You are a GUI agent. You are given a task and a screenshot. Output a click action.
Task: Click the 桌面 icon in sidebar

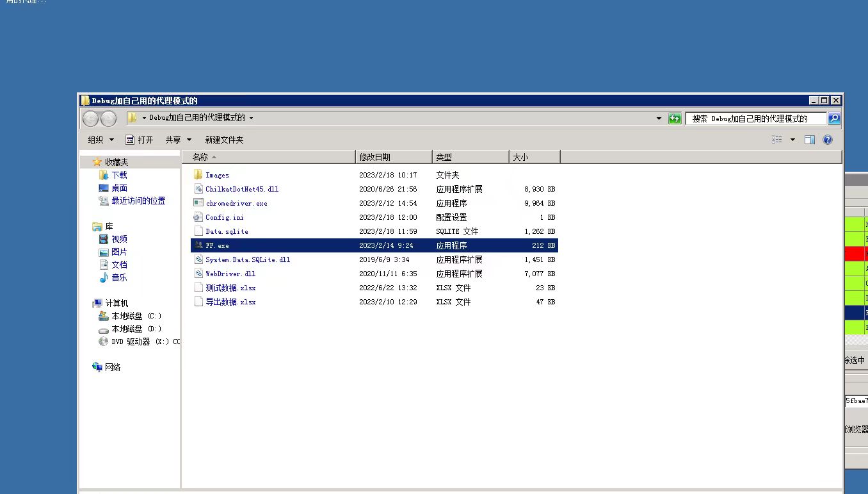coord(104,188)
